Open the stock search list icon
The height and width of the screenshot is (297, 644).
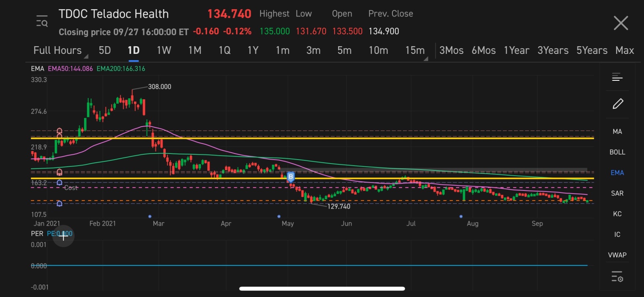coord(42,21)
